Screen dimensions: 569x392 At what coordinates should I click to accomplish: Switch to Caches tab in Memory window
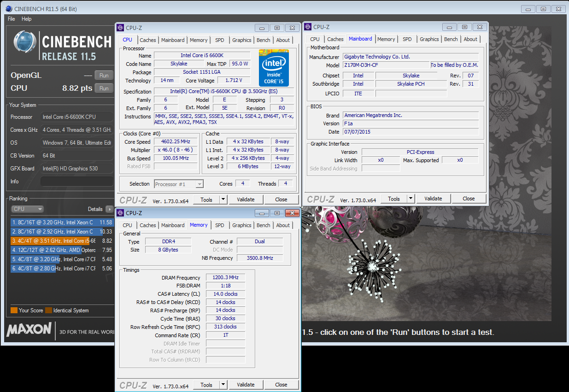(x=148, y=225)
